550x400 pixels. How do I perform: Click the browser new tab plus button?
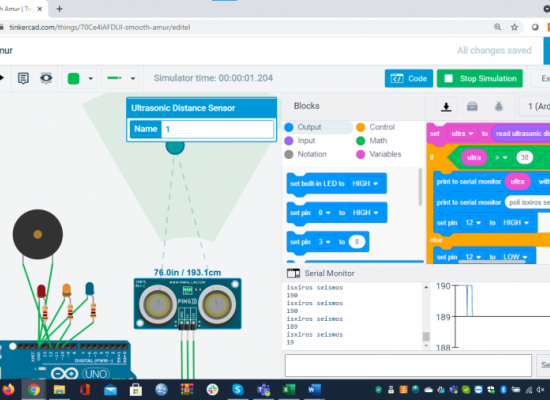[59, 9]
